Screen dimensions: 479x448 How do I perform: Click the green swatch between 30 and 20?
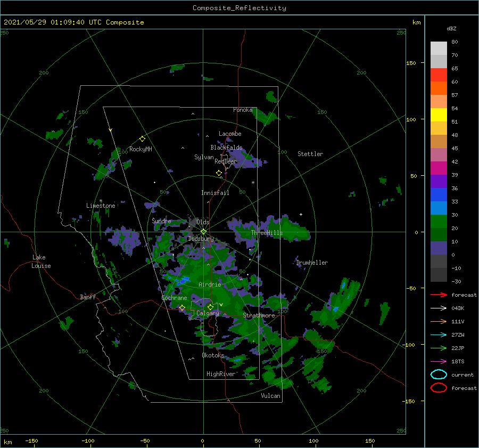point(439,221)
